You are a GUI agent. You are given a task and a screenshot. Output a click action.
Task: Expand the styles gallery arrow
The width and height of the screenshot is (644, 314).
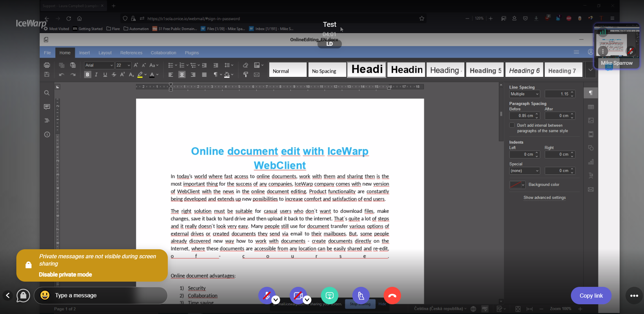(x=590, y=70)
